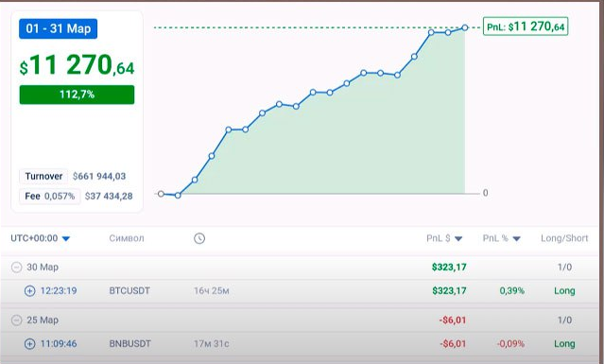Click the $11 270,64 total profit figure
Image resolution: width=604 pixels, height=364 pixels.
[x=78, y=64]
